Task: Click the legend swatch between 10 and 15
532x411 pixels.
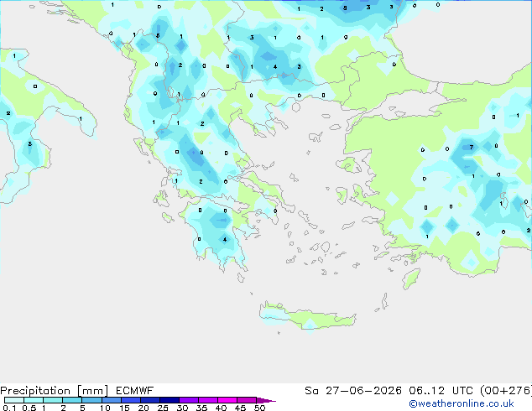Action: coord(111,400)
